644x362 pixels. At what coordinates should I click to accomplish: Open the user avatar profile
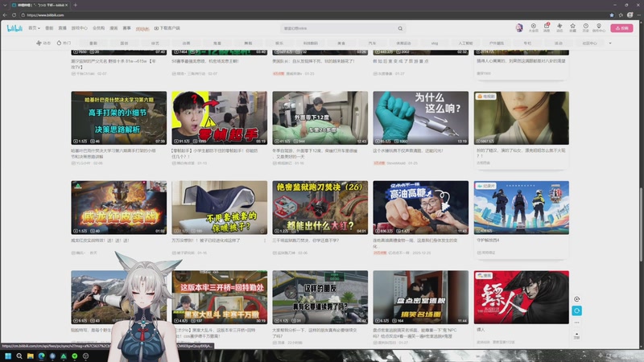click(519, 28)
